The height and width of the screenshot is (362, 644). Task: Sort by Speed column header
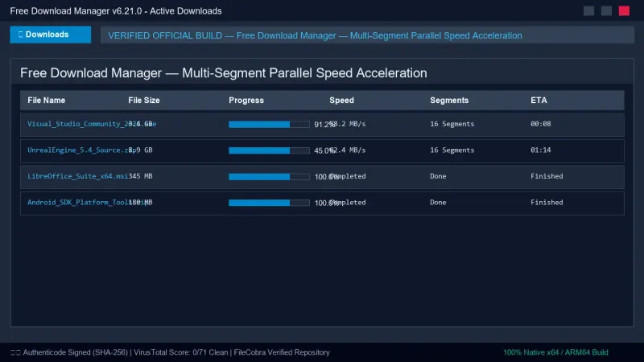(x=341, y=100)
